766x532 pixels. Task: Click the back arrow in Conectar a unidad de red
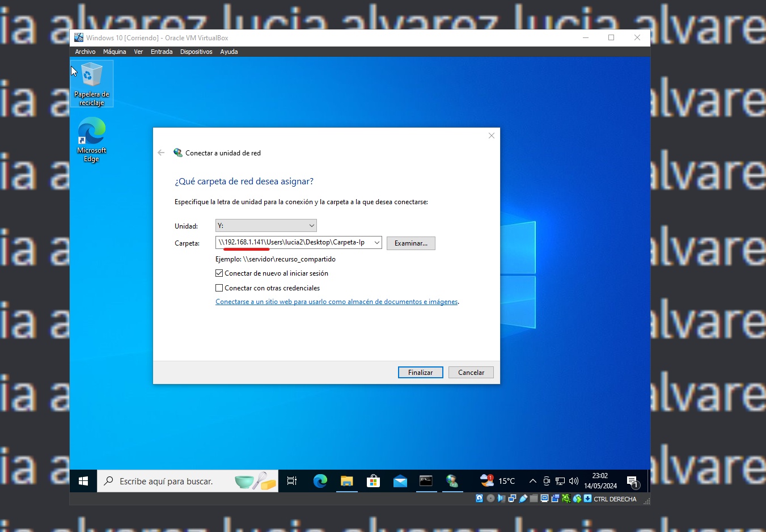[161, 152]
